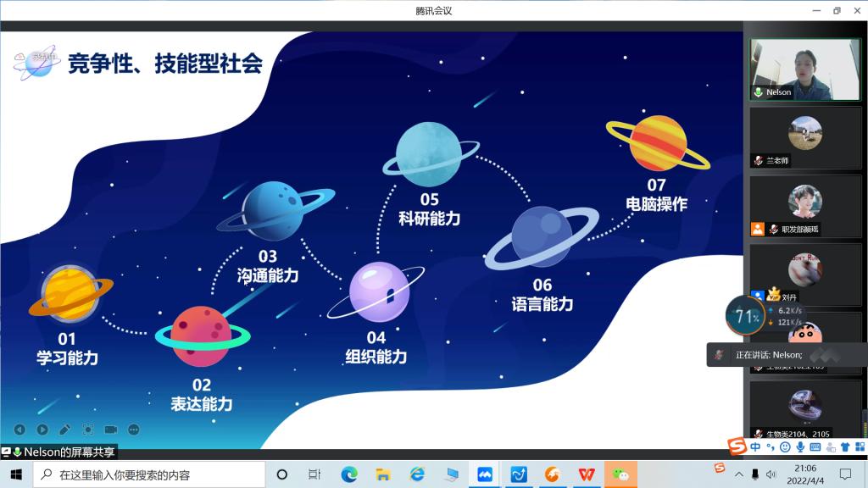This screenshot has height=488, width=868.
Task: Open the Sogou emoji panel
Action: click(x=785, y=446)
